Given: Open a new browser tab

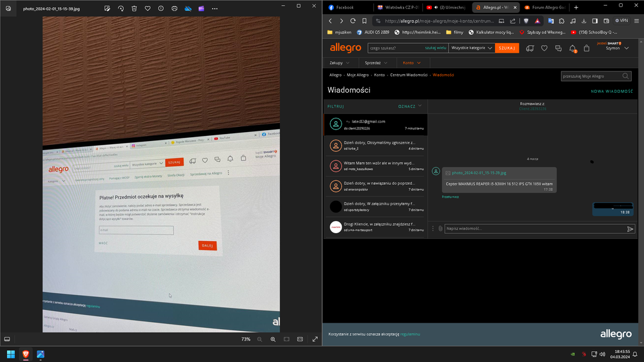Looking at the screenshot, I should click(x=576, y=7).
